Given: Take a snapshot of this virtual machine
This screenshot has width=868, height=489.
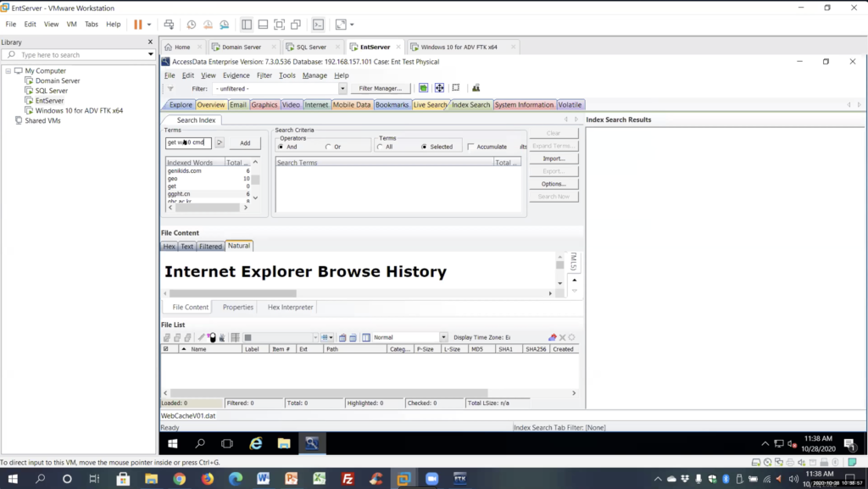Looking at the screenshot, I should pyautogui.click(x=191, y=25).
